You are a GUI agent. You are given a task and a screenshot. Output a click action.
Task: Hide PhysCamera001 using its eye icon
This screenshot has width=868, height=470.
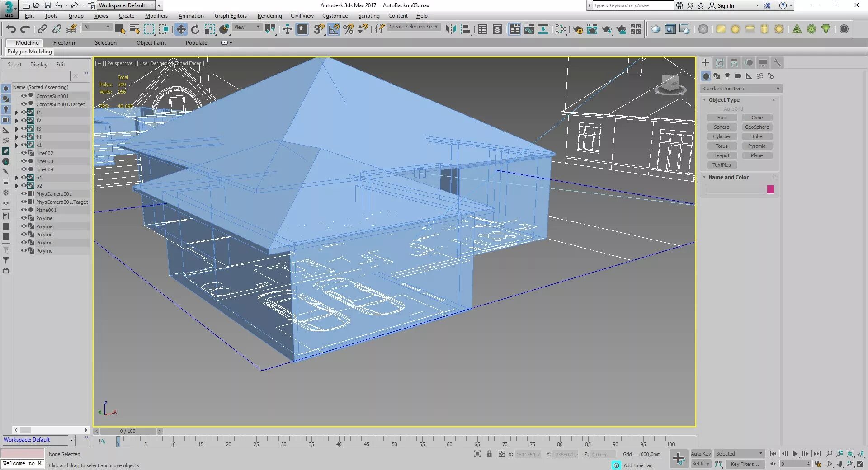pos(24,193)
